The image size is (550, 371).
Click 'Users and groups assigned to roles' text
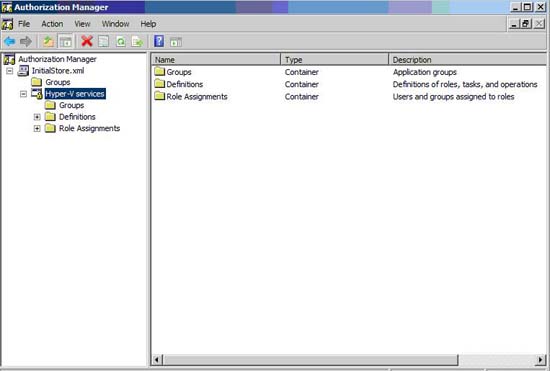click(454, 96)
